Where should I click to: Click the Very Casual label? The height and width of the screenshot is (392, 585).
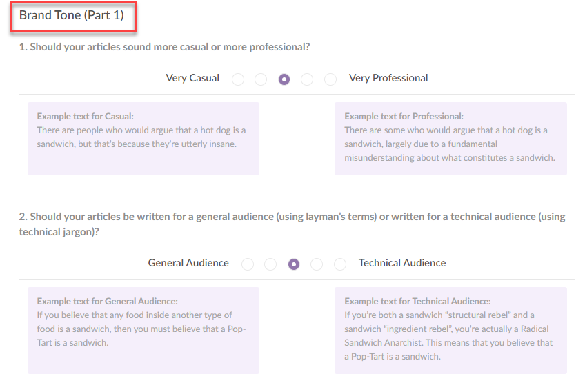(x=192, y=78)
